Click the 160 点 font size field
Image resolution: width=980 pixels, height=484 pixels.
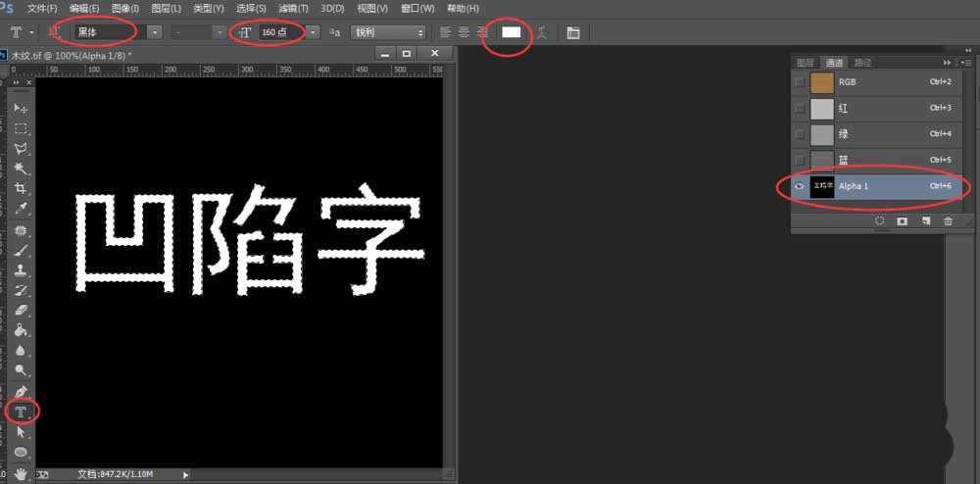280,32
